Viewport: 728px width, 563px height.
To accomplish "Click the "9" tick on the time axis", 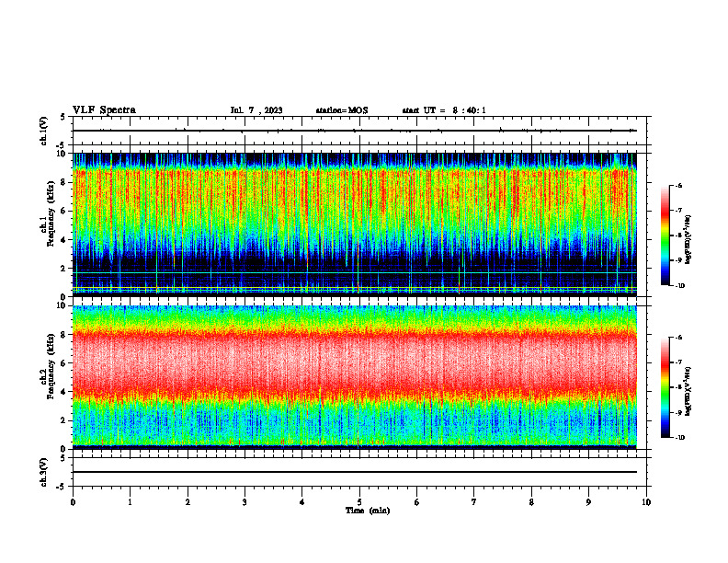I will [x=588, y=502].
